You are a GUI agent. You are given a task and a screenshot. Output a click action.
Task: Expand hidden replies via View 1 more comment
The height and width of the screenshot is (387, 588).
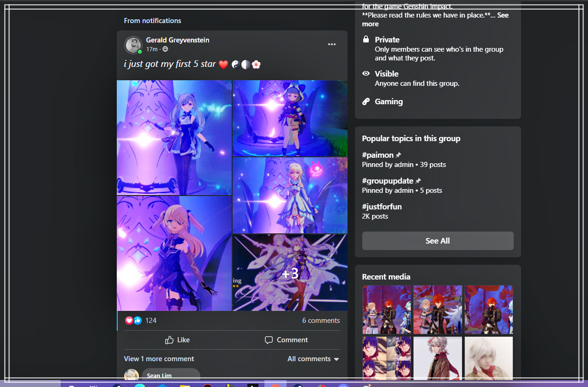[159, 359]
